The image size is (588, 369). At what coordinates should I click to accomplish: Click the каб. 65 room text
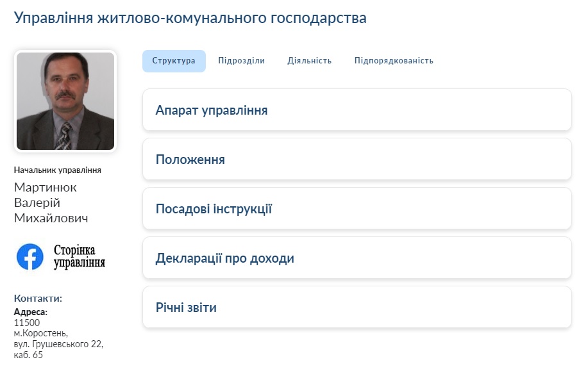tap(28, 355)
